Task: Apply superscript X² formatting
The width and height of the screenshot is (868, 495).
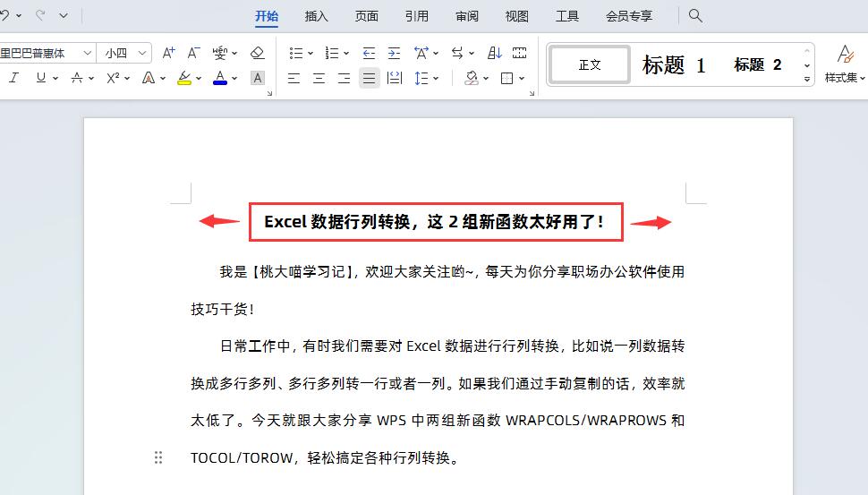Action: point(113,78)
